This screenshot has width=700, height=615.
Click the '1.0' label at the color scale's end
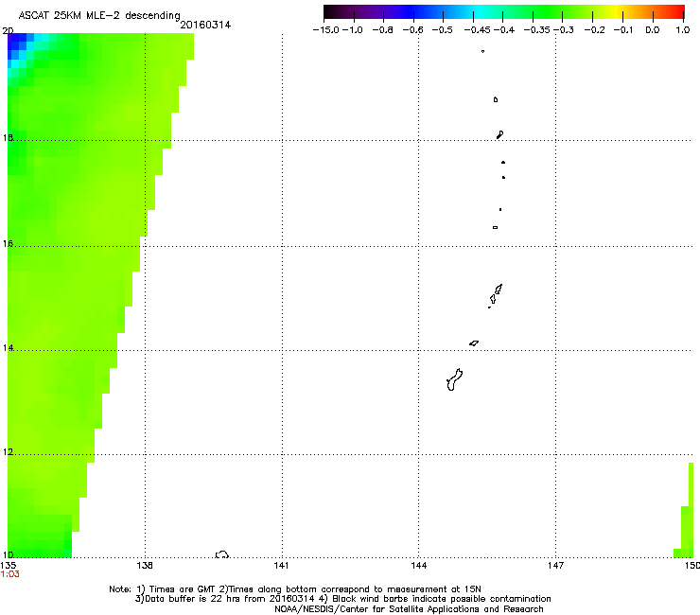(683, 30)
